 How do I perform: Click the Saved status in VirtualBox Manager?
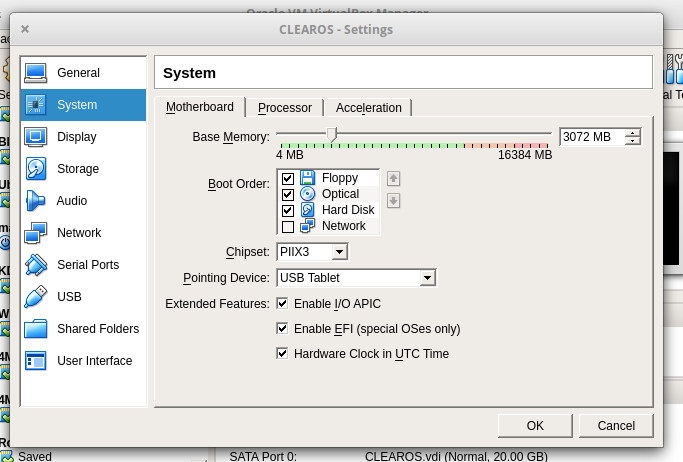[34, 456]
